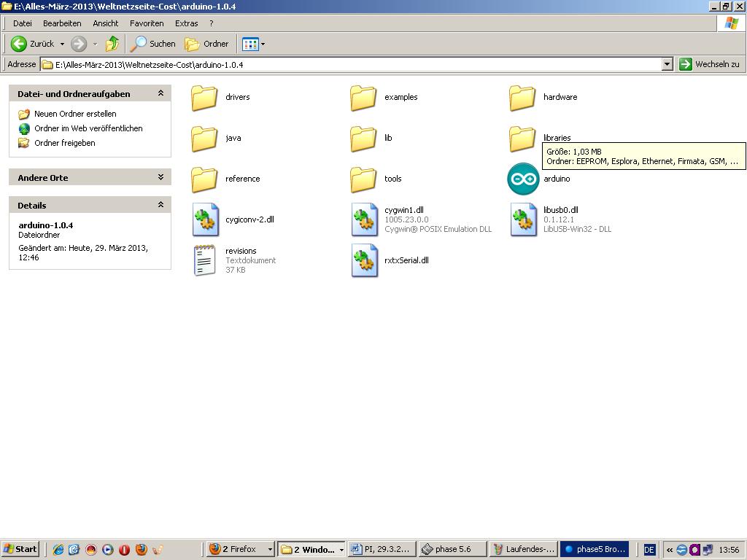
Task: Open the views icon button
Action: click(x=251, y=44)
